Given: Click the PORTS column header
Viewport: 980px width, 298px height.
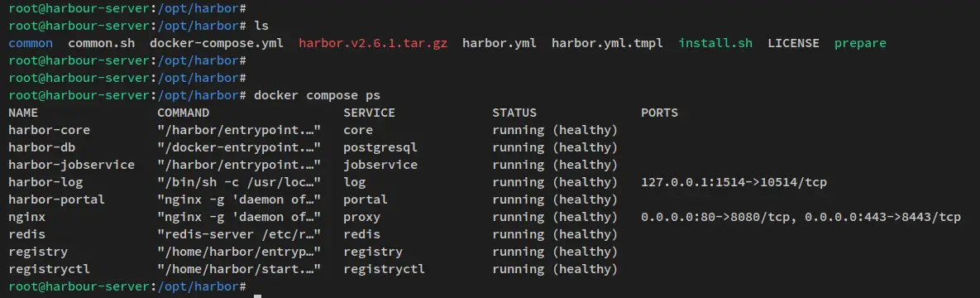Looking at the screenshot, I should (659, 113).
